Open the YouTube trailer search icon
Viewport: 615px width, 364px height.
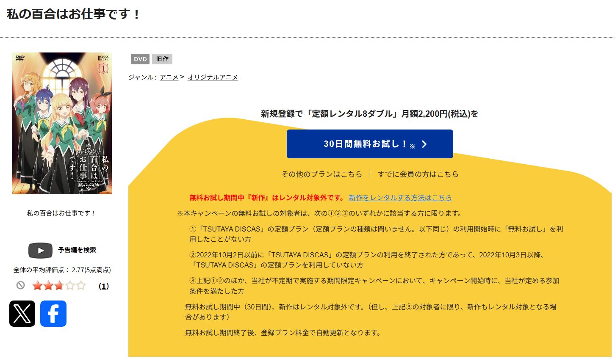click(x=40, y=250)
